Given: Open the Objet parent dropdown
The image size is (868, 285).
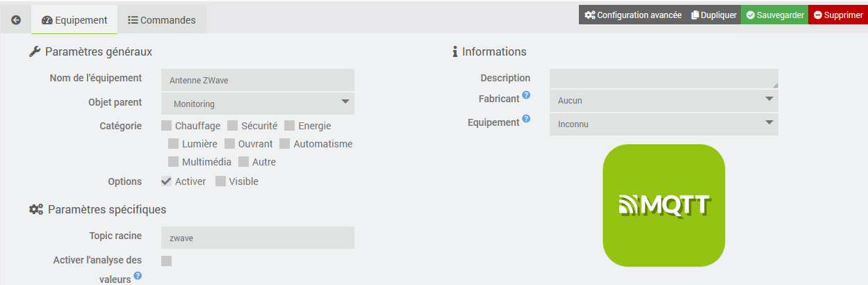Looking at the screenshot, I should click(257, 104).
